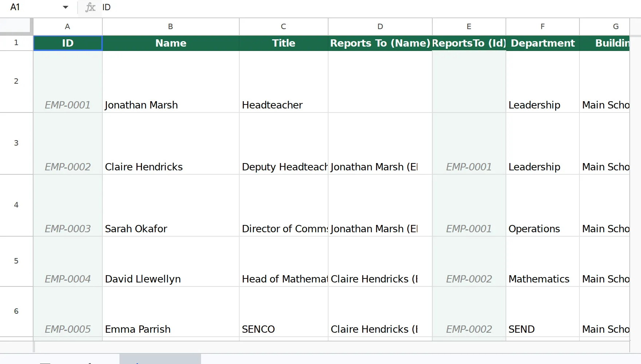Click the Name header cell
The height and width of the screenshot is (364, 641).
pyautogui.click(x=171, y=43)
